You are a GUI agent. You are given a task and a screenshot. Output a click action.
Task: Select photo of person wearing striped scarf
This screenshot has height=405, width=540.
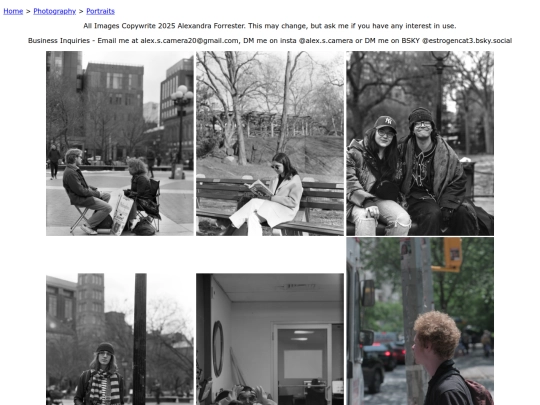[120, 339]
